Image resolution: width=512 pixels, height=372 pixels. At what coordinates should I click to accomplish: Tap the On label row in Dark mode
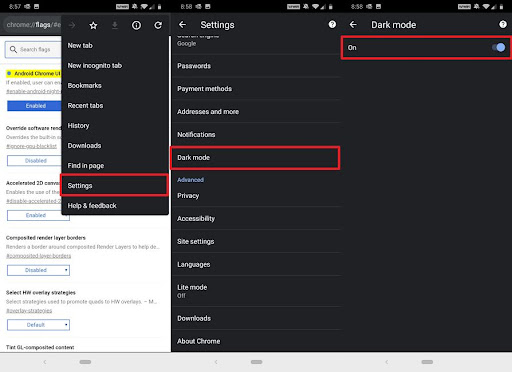(x=426, y=47)
